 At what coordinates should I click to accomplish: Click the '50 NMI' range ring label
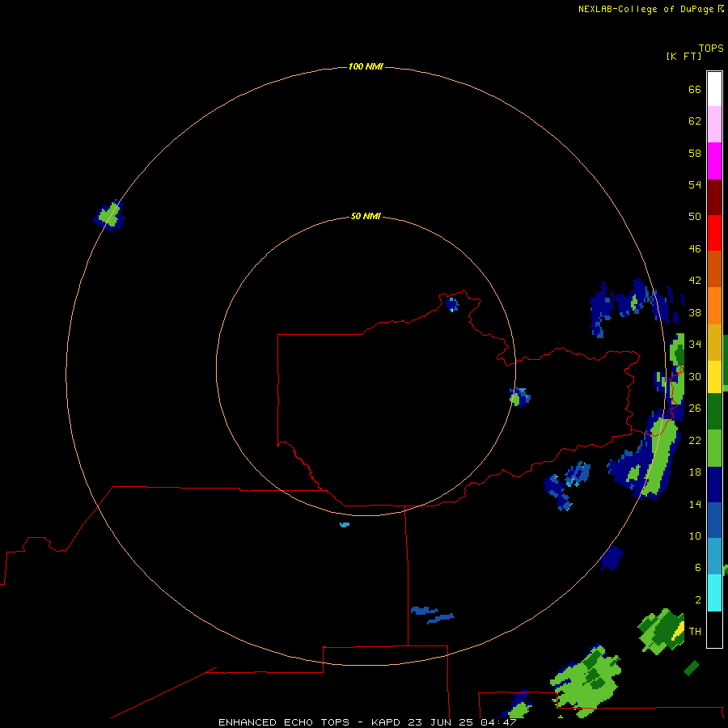(366, 216)
